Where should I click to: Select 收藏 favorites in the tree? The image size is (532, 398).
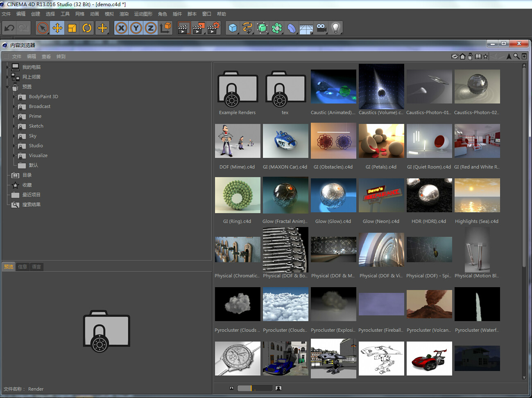(27, 185)
